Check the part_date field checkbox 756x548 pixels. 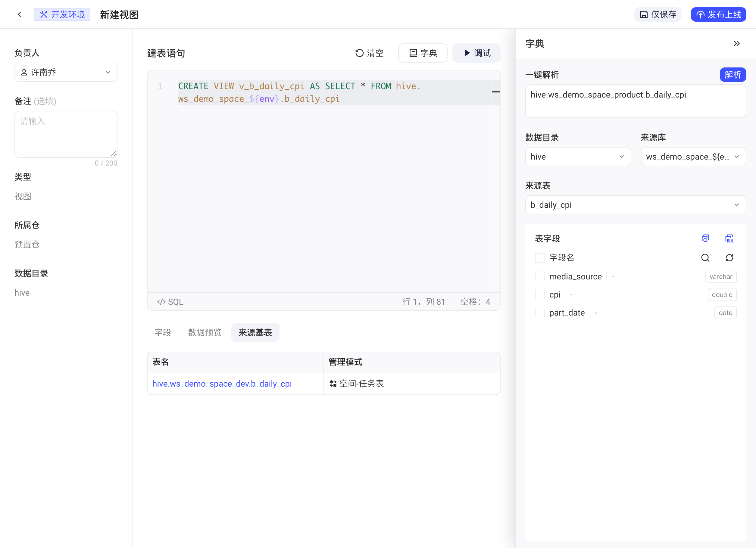(x=540, y=313)
